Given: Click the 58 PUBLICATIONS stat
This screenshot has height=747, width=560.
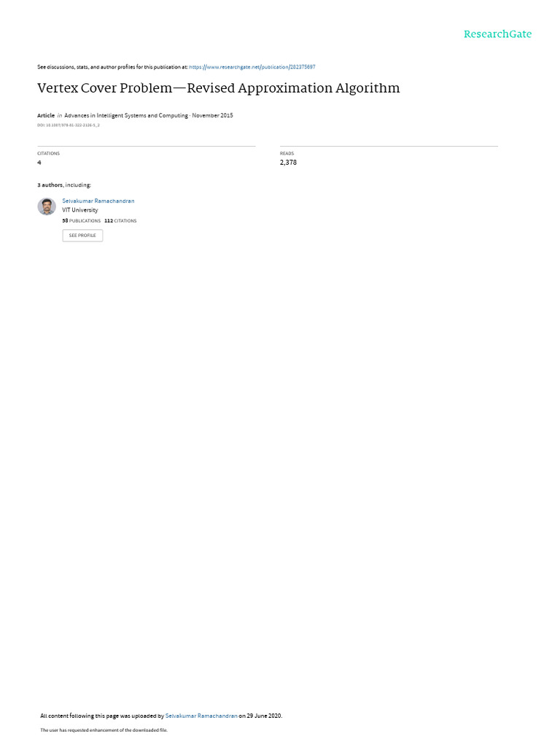Looking at the screenshot, I should click(82, 221).
